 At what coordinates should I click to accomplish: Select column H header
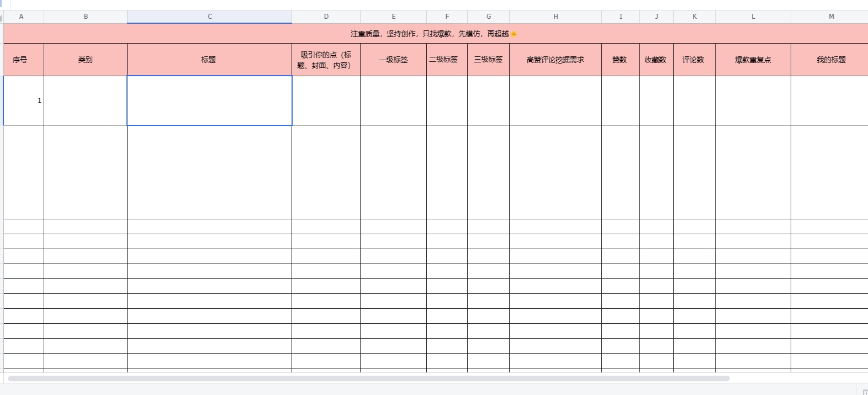pyautogui.click(x=555, y=17)
